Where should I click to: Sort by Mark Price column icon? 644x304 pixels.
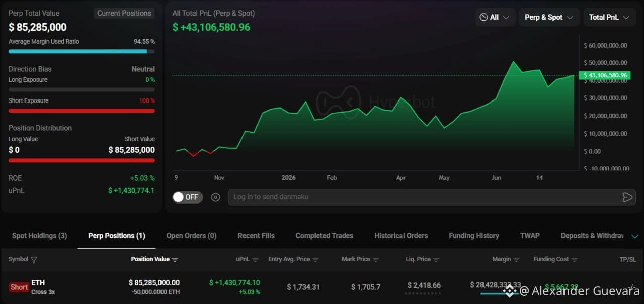click(376, 260)
